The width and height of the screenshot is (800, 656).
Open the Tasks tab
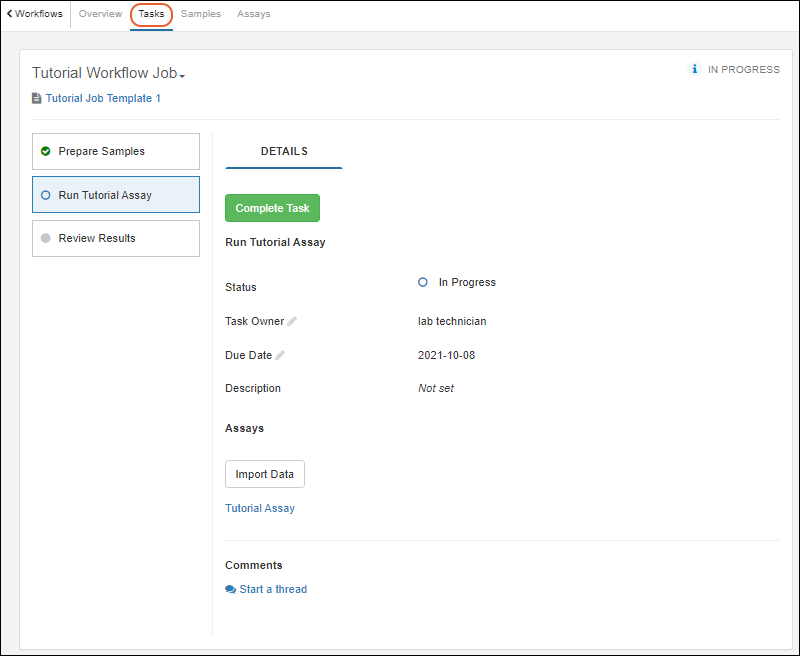151,14
